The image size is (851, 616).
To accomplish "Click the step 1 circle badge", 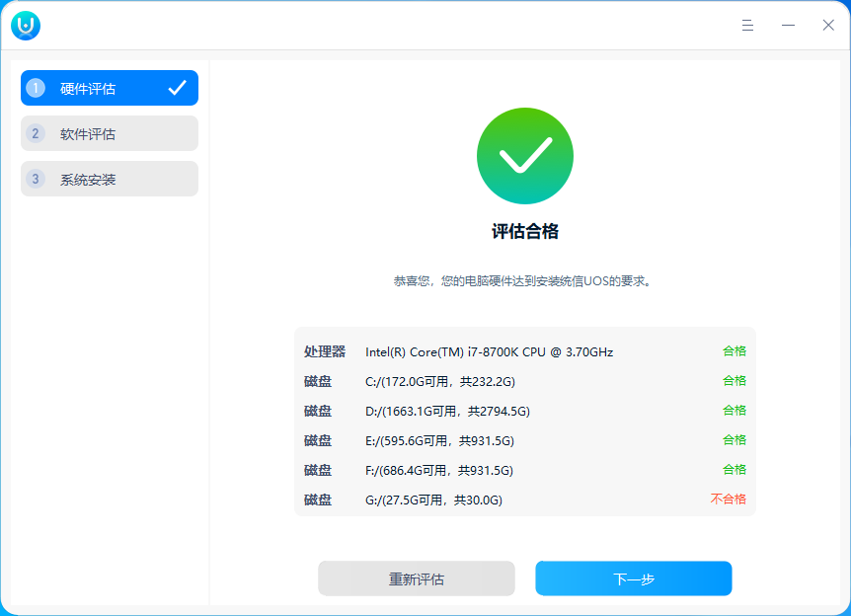I will [x=38, y=87].
